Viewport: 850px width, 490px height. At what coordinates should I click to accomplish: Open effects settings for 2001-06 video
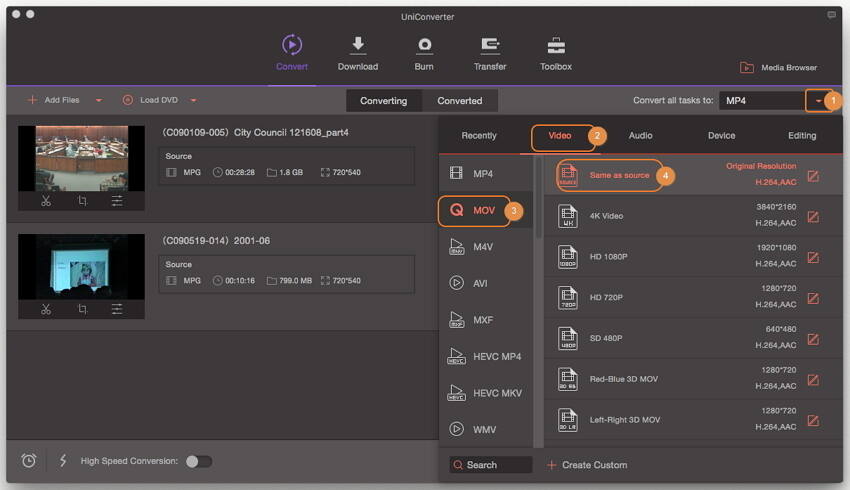pyautogui.click(x=117, y=310)
